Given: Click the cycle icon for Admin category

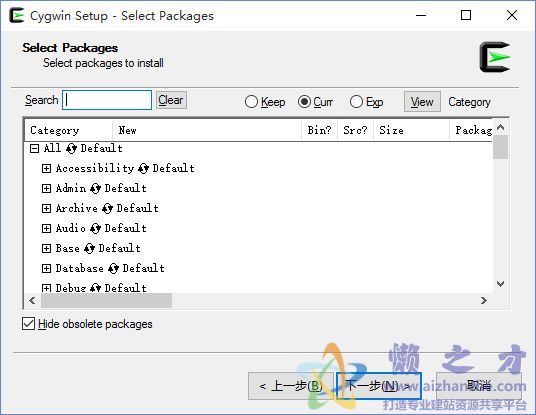Looking at the screenshot, I should [95, 188].
